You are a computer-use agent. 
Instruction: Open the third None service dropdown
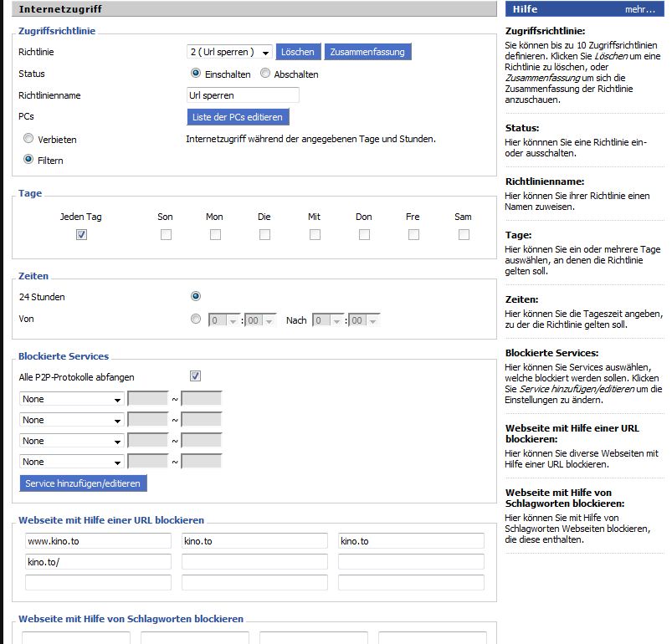pos(72,441)
